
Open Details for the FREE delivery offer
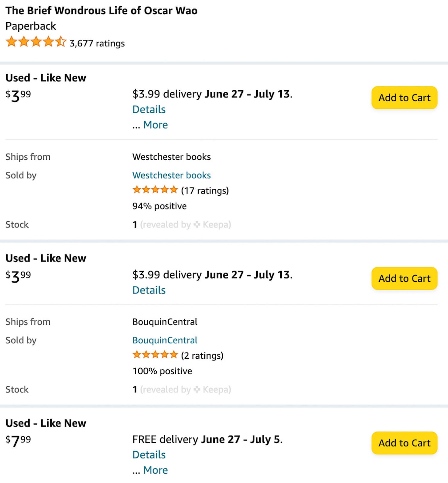click(149, 455)
